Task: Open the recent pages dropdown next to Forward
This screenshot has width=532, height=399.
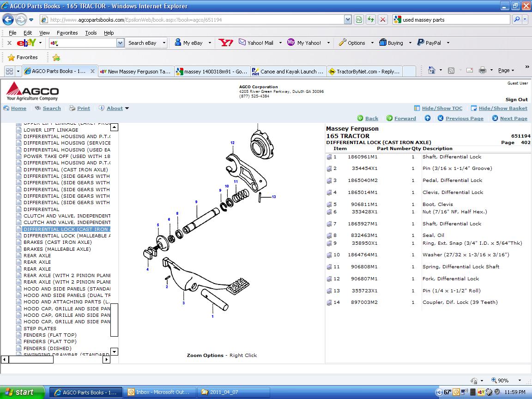Action: [x=31, y=20]
